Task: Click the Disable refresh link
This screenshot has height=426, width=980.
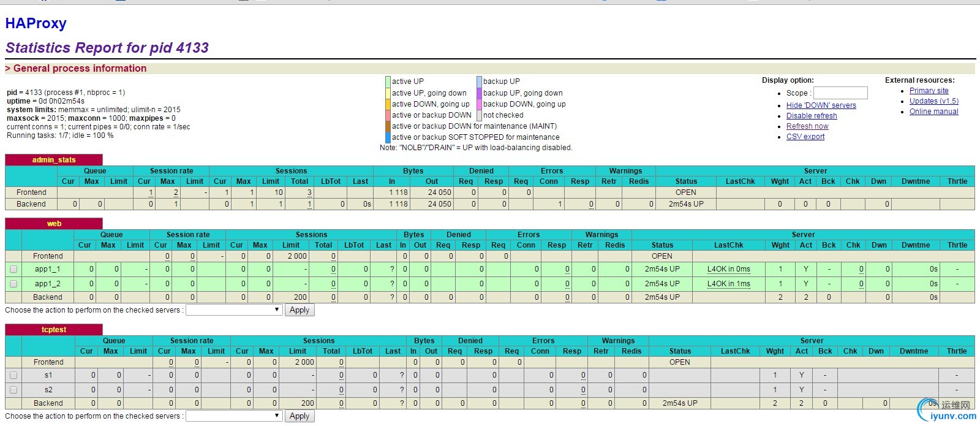Action: click(812, 116)
